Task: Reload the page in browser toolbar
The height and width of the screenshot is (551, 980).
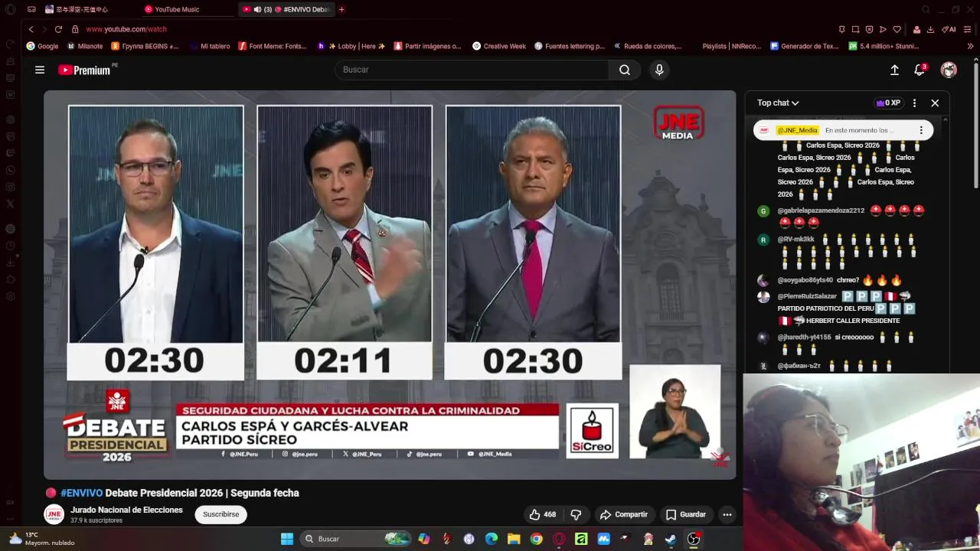Action: click(x=58, y=29)
